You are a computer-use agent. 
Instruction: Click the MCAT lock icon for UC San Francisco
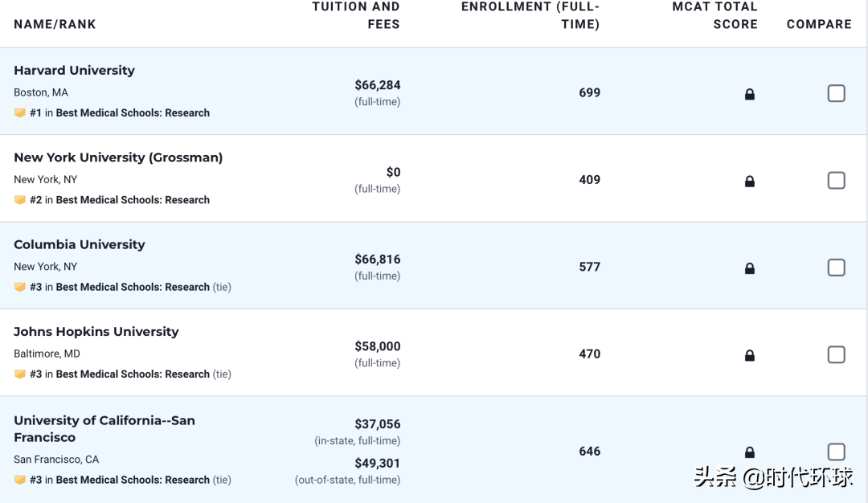point(750,452)
